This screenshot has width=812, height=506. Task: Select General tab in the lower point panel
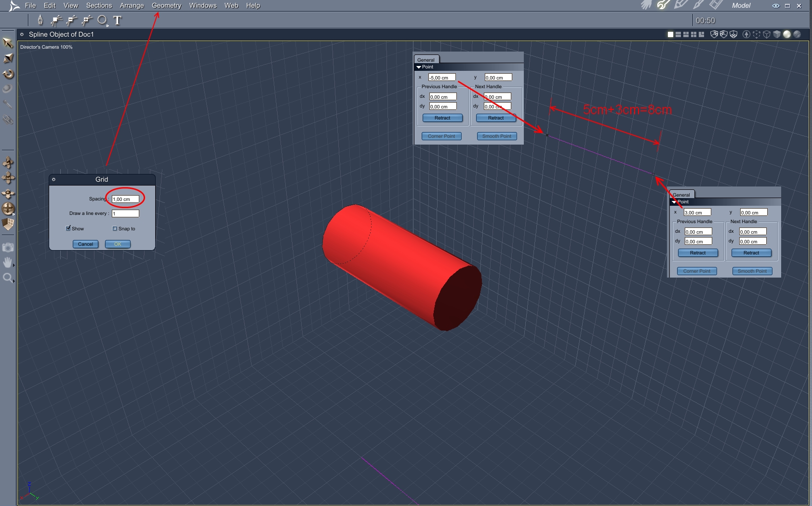[x=681, y=195]
